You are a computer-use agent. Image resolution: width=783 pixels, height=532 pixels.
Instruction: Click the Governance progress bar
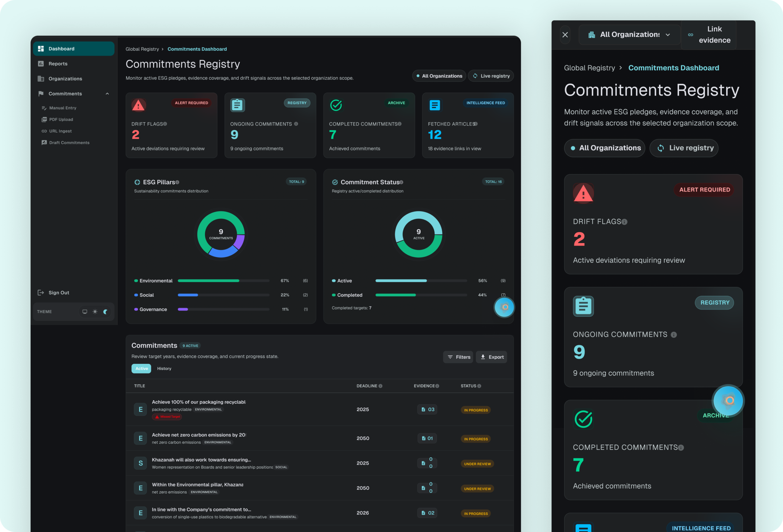[x=224, y=309]
